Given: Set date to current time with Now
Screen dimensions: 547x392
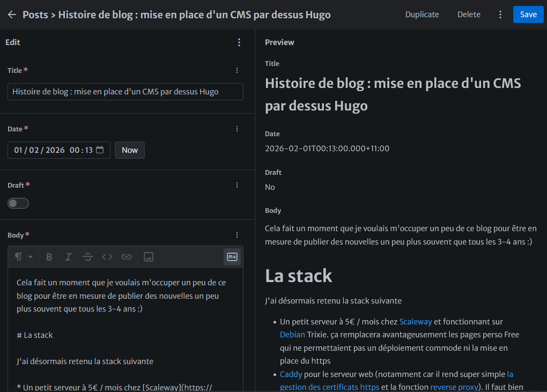Looking at the screenshot, I should (130, 150).
